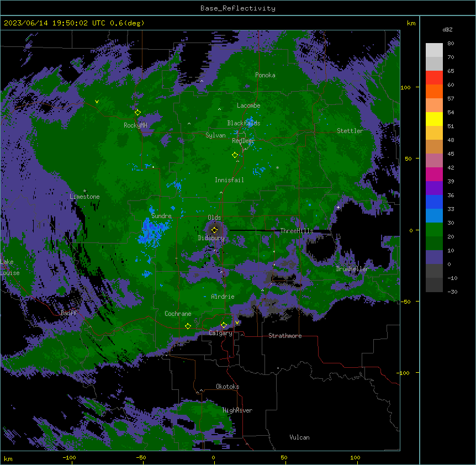
Task: Click the Limestone label
Action: (84, 197)
